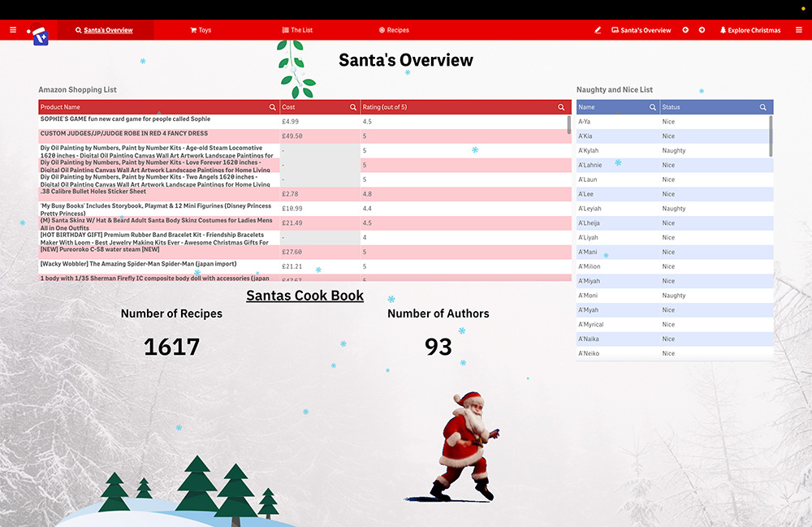The image size is (812, 527).
Task: Select the name A'Neiko
Action: pos(618,353)
